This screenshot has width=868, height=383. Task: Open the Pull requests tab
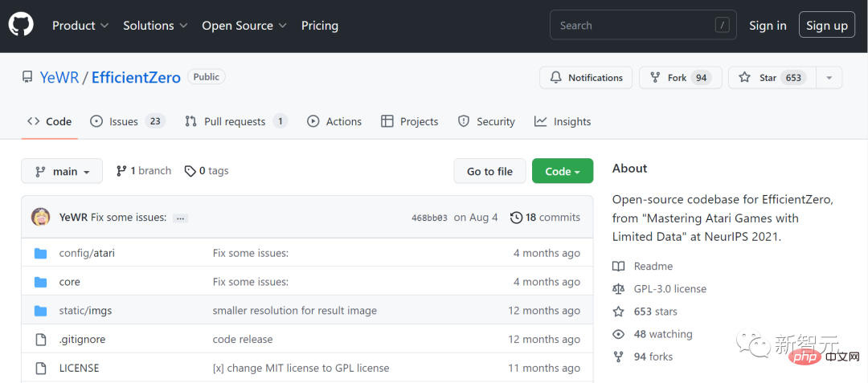pos(235,121)
